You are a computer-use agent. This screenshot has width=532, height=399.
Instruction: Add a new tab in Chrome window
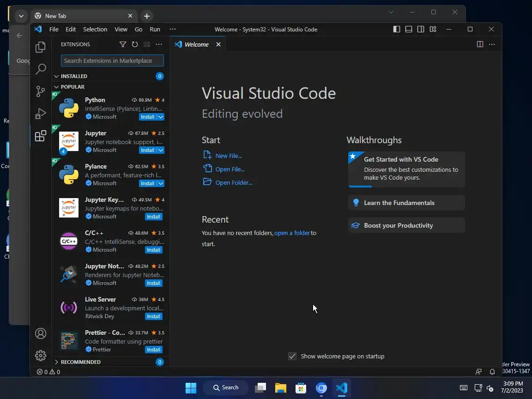tap(146, 16)
